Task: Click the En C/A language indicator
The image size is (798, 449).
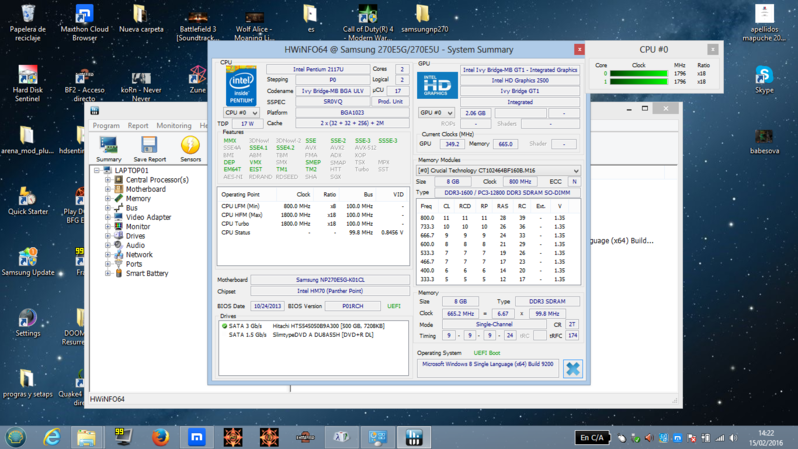Action: point(592,437)
